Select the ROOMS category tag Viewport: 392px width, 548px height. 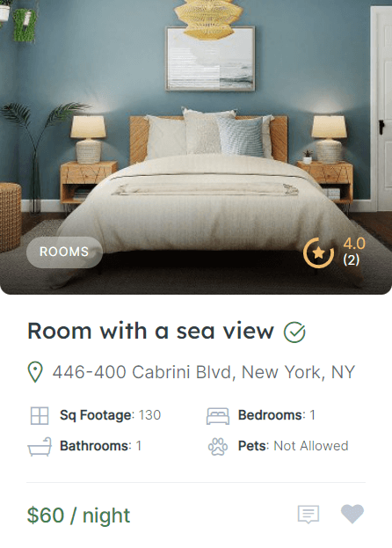[64, 252]
